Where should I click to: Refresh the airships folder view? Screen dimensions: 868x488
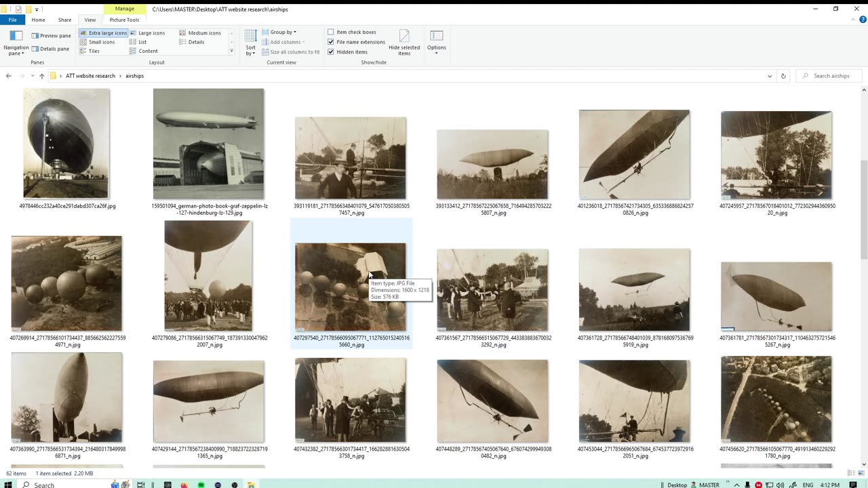(783, 76)
